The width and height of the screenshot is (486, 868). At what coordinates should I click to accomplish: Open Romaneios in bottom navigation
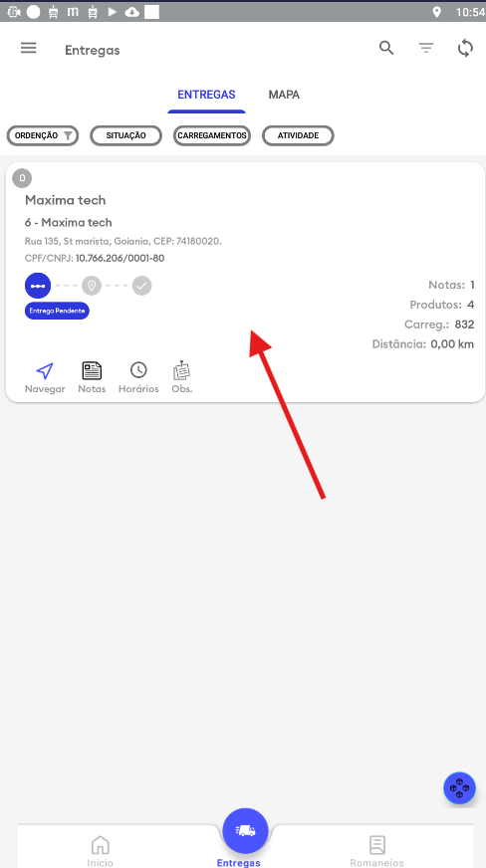pyautogui.click(x=377, y=851)
